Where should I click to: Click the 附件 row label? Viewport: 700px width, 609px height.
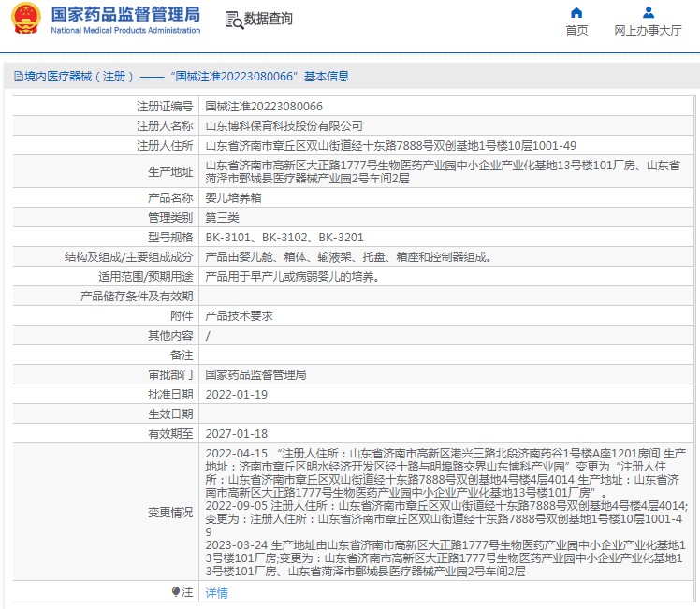(x=182, y=315)
